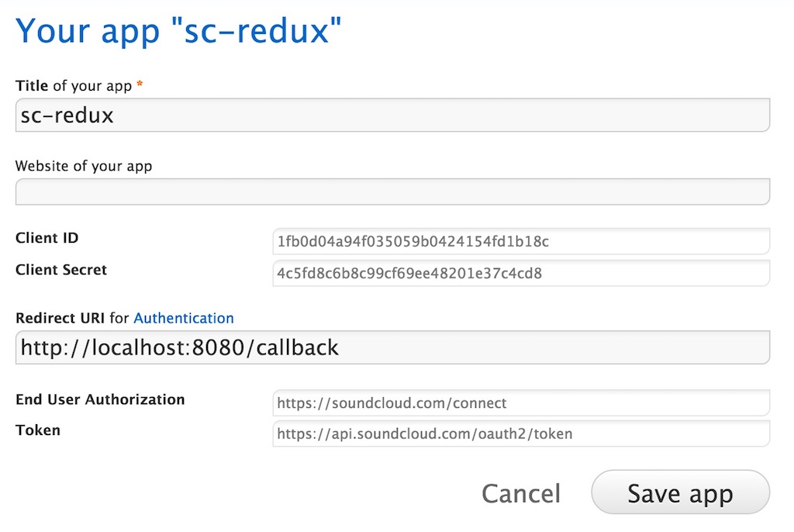Click the Title input containing sc-redux
This screenshot has height=532, width=794.
(x=392, y=116)
